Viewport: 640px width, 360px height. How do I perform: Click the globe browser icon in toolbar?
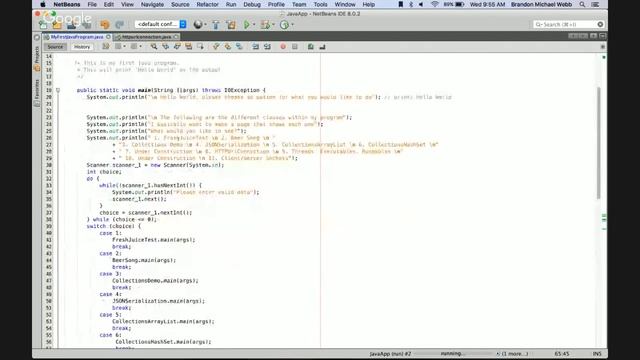198,24
